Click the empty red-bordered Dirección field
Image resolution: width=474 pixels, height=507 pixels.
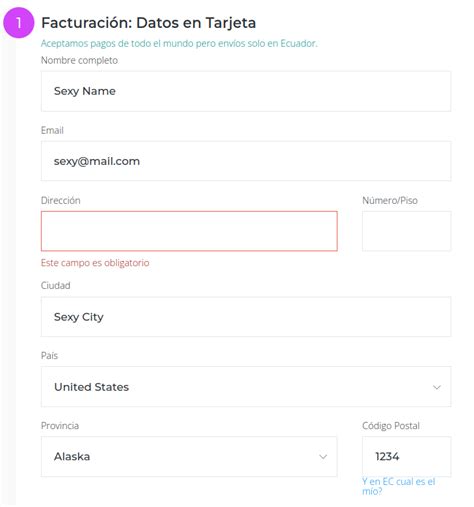point(189,231)
